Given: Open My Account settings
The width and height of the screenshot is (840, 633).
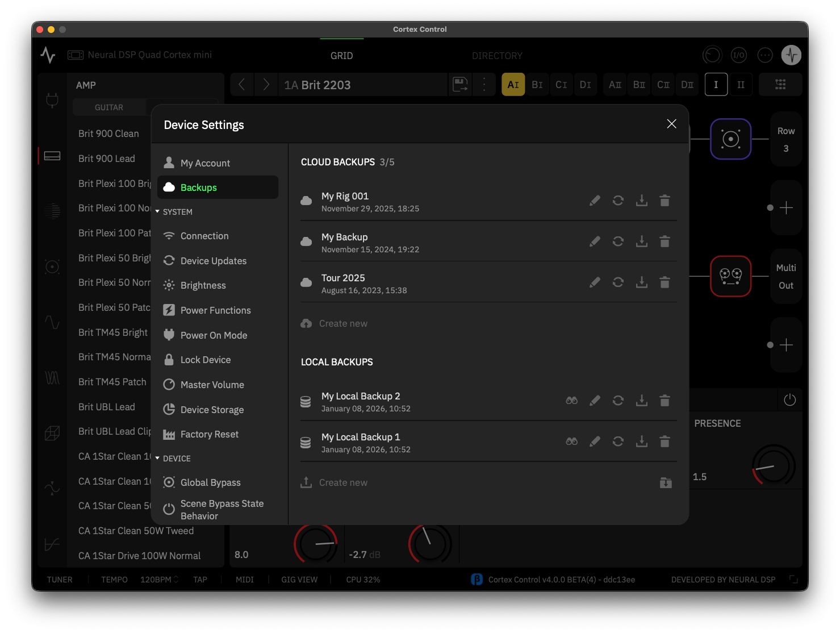Looking at the screenshot, I should pos(218,163).
